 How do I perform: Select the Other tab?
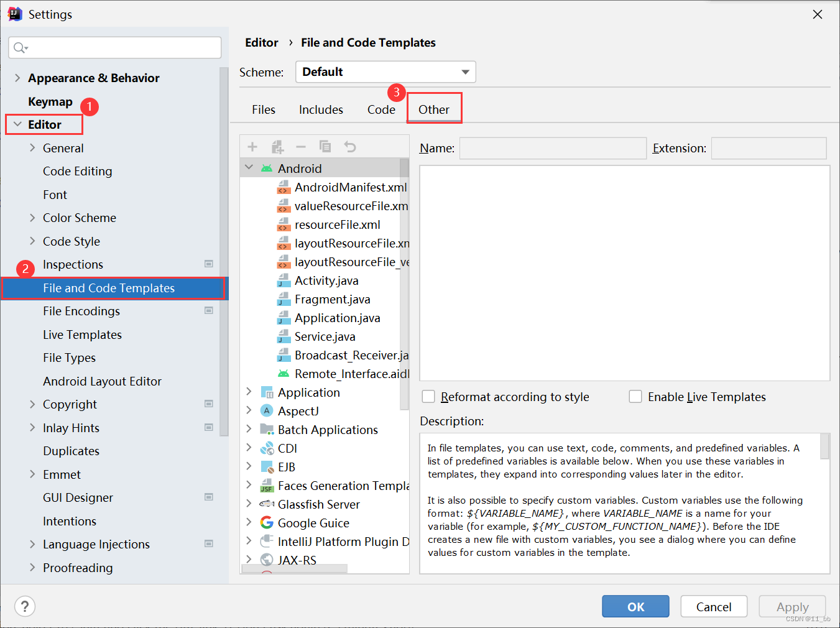(434, 109)
